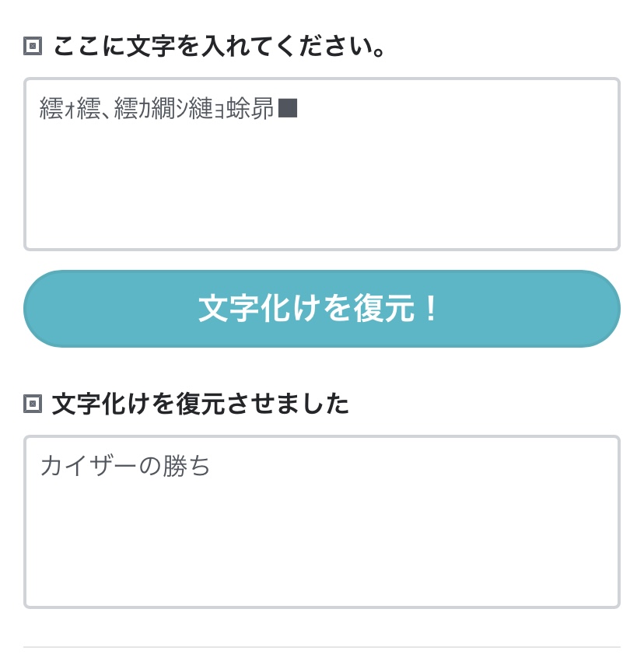Click the horizontal divider line below result
Viewport: 644px width, 672px height.
click(x=322, y=647)
